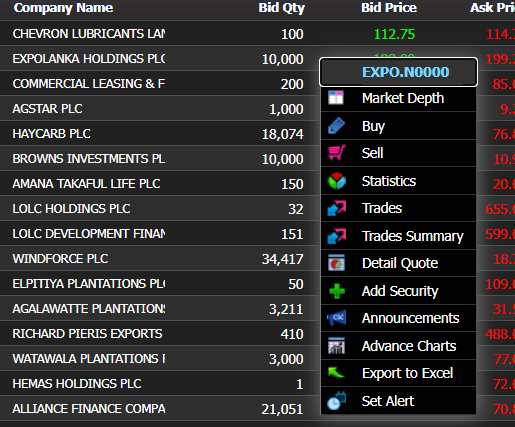Sort by Ask Price column header
Image resolution: width=515 pixels, height=427 pixels.
tap(492, 8)
